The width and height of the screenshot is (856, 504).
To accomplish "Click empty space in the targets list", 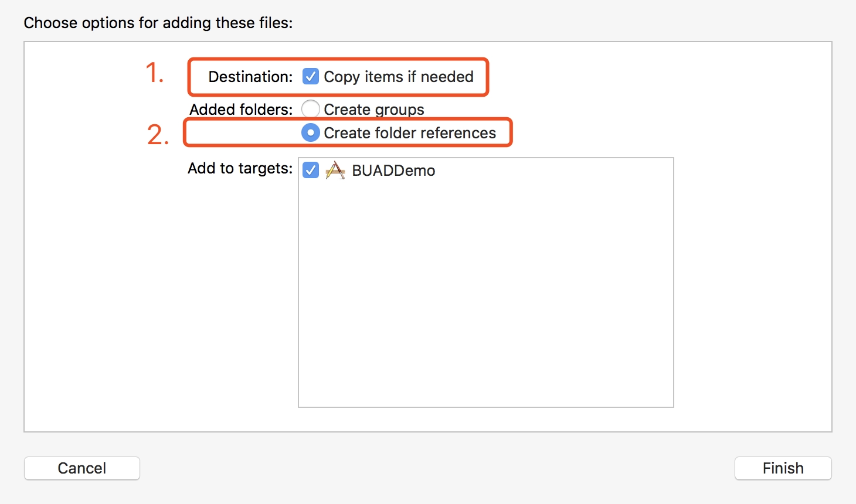I will click(x=486, y=293).
